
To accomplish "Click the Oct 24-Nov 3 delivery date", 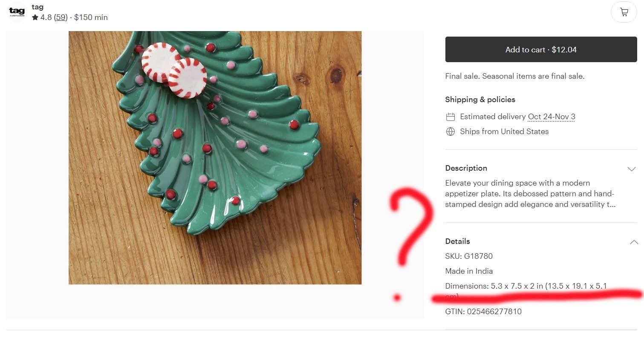I will 552,117.
